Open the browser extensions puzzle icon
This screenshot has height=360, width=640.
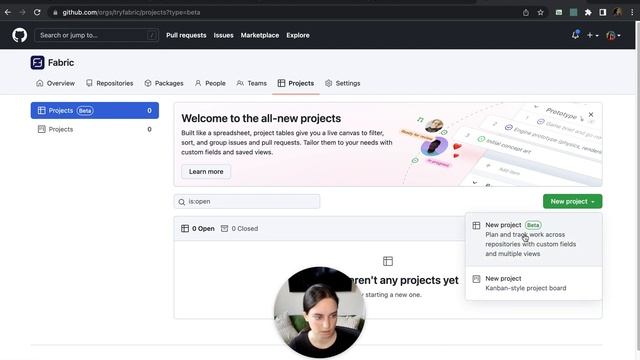[588, 12]
